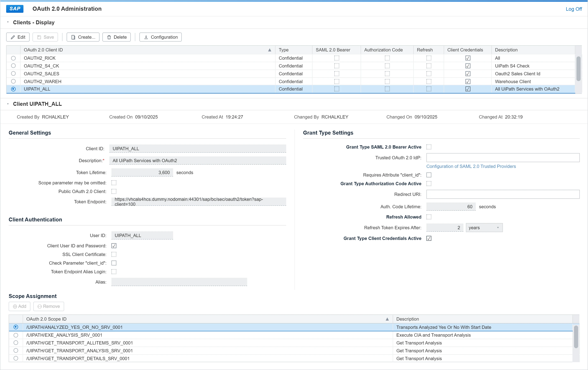Select the OAUTH2_RICK client radio button
The height and width of the screenshot is (370, 588).
click(x=13, y=58)
